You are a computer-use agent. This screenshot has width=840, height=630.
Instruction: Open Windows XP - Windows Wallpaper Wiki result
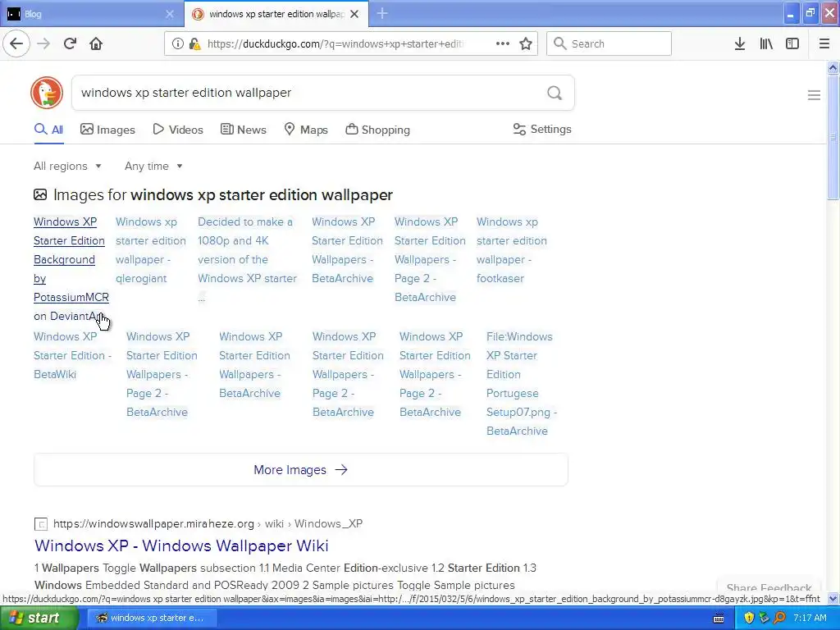(181, 546)
